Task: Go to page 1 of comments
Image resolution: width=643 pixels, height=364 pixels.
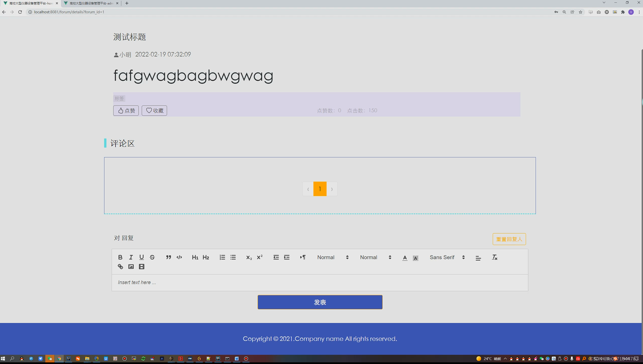Action: [320, 189]
